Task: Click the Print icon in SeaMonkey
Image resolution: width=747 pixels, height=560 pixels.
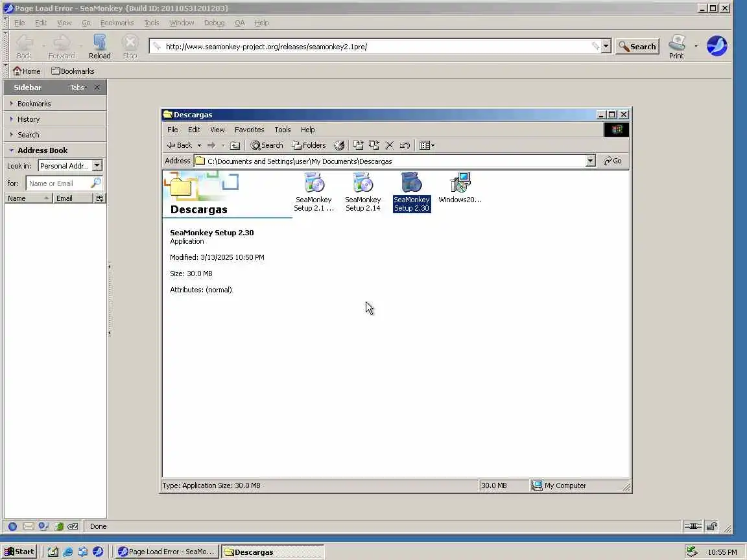Action: pyautogui.click(x=676, y=47)
